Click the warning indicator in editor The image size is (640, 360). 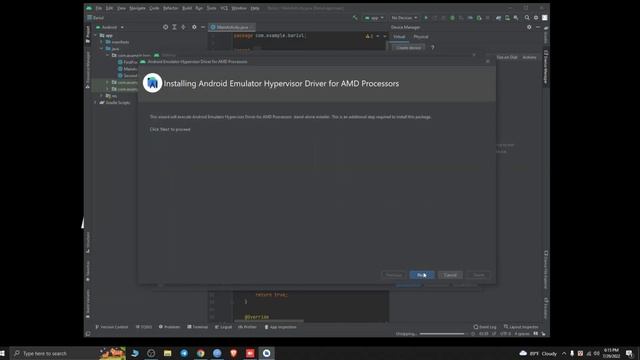coord(369,36)
